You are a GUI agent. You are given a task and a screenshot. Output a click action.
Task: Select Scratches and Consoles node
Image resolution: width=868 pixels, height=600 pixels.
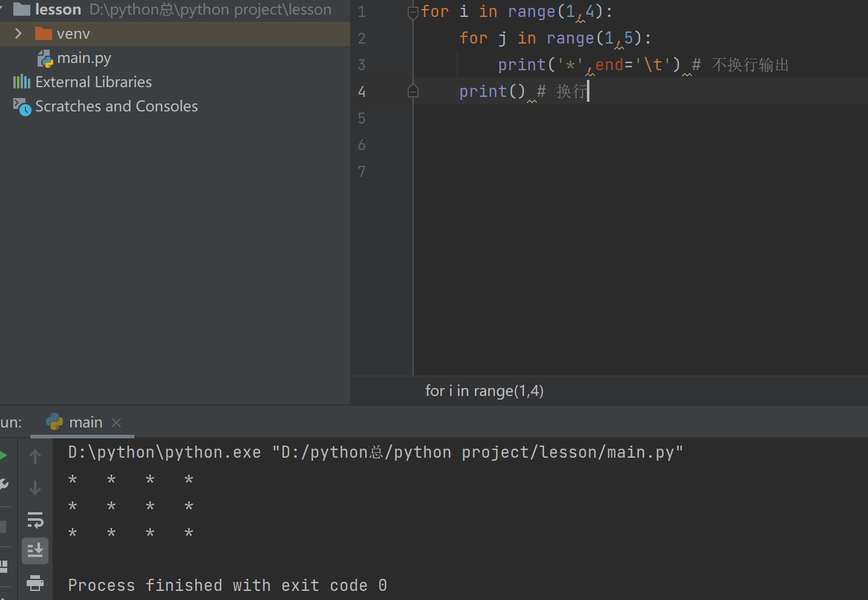(x=116, y=106)
